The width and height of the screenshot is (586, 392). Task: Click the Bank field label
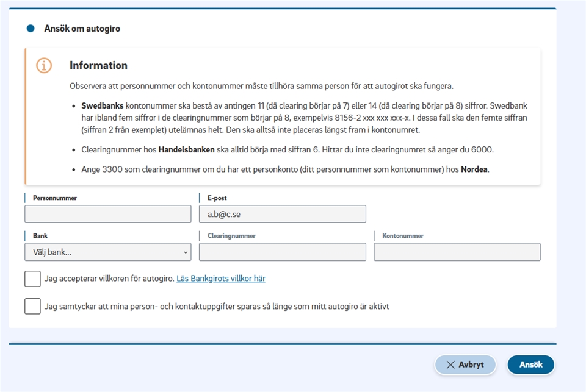[x=40, y=235]
